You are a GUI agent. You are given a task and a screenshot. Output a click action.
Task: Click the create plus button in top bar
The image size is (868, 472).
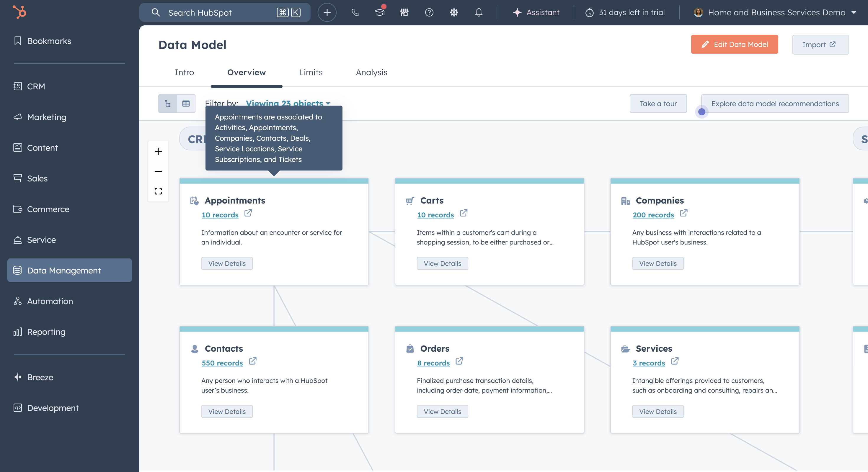point(327,12)
